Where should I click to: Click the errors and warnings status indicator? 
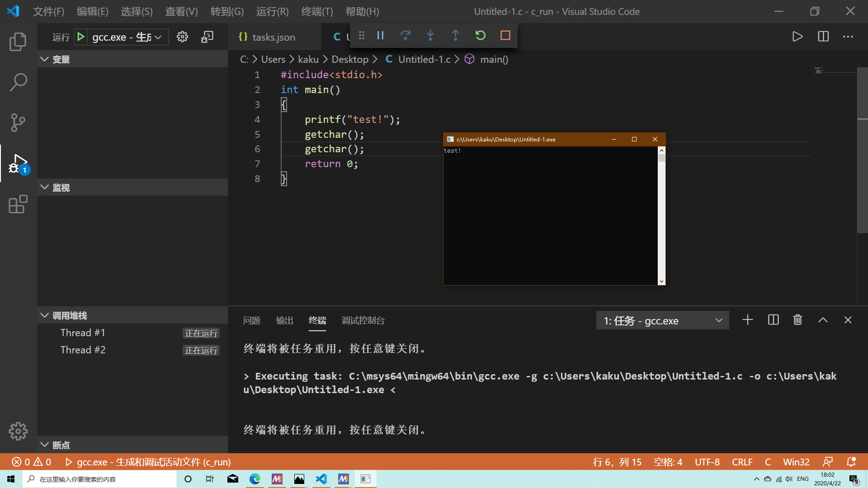click(x=31, y=462)
